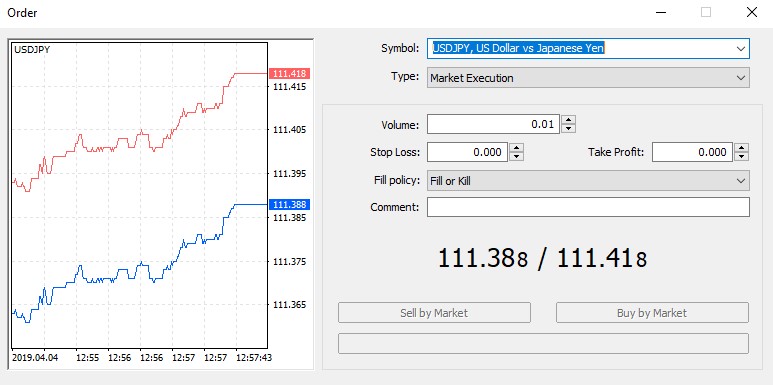Decrease Volume with the down arrow
773x385 pixels.
coord(568,128)
